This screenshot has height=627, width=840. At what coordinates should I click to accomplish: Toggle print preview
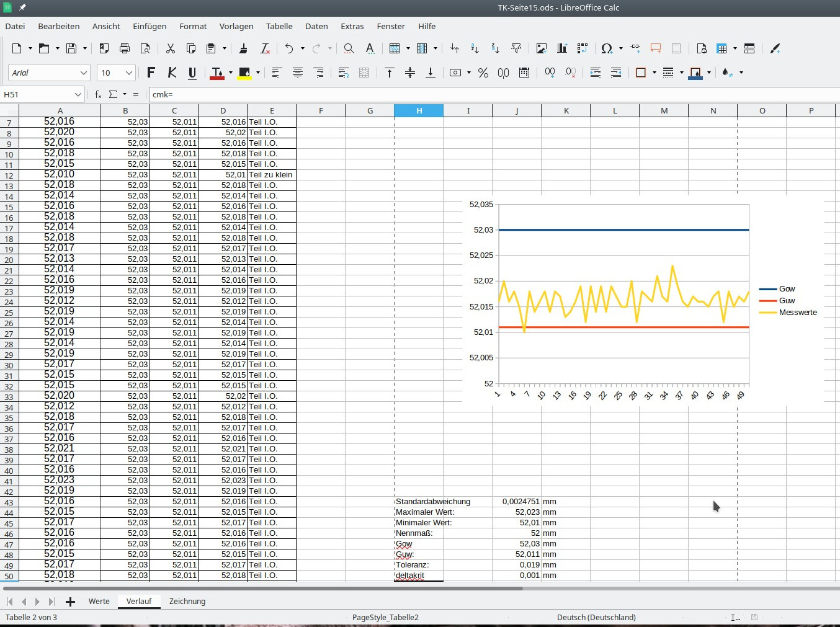145,48
